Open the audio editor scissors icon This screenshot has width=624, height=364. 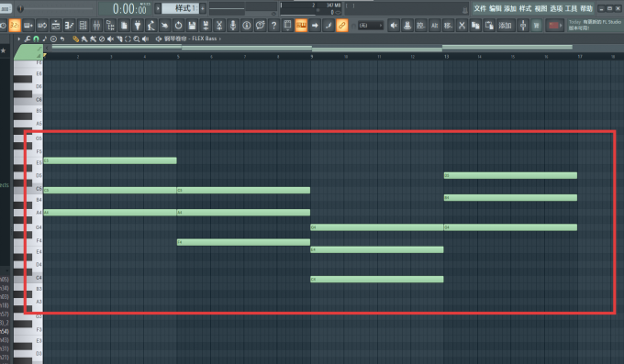219,26
